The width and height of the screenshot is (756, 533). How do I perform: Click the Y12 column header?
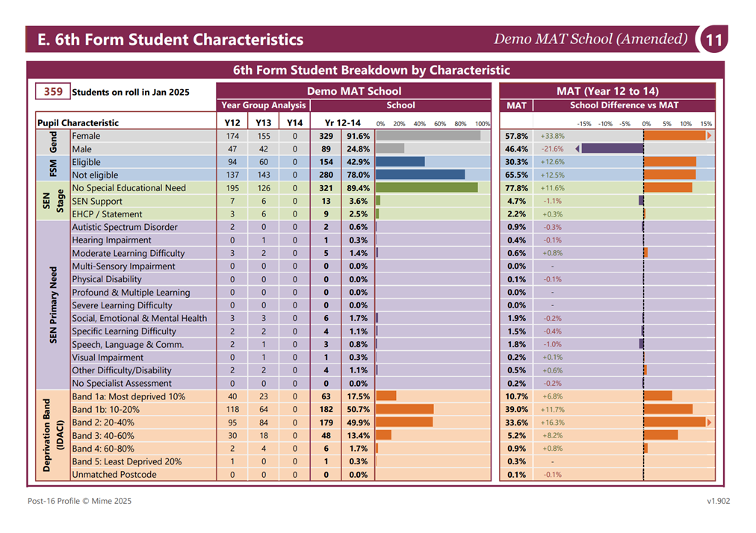(x=232, y=122)
